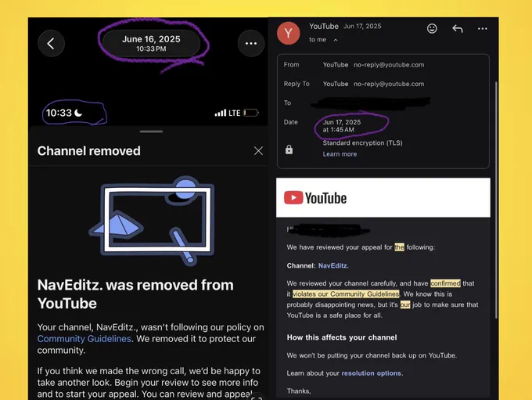Click the YouTube logo in email banner

[315, 197]
